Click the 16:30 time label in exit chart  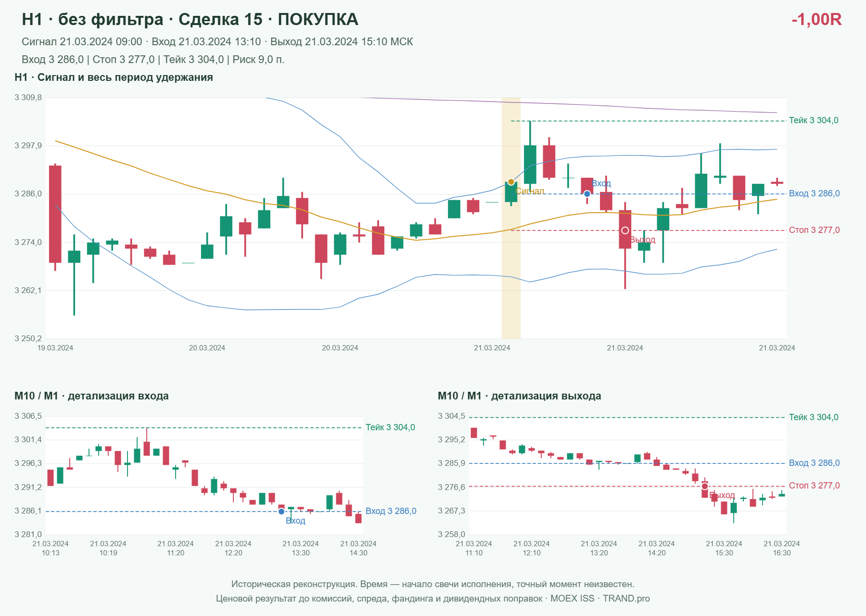pyautogui.click(x=782, y=553)
